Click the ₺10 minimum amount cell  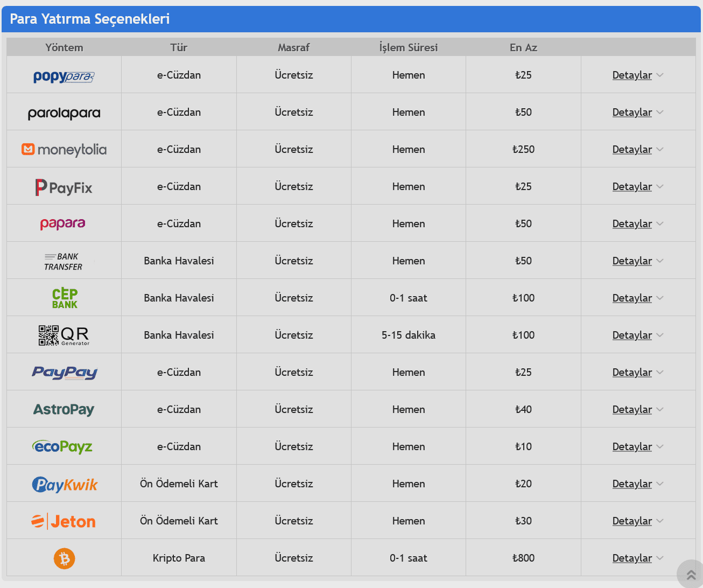coord(523,447)
